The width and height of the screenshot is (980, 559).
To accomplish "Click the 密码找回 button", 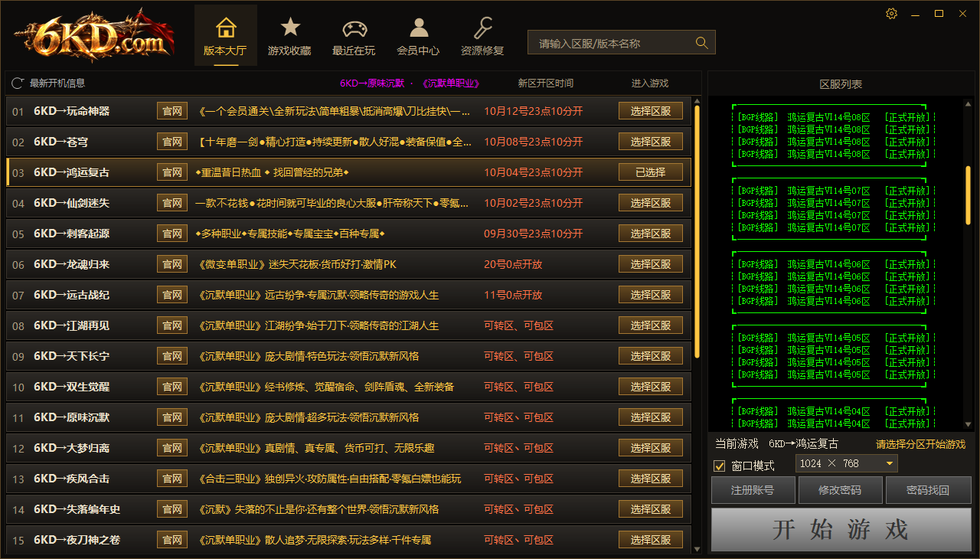I will coord(928,490).
